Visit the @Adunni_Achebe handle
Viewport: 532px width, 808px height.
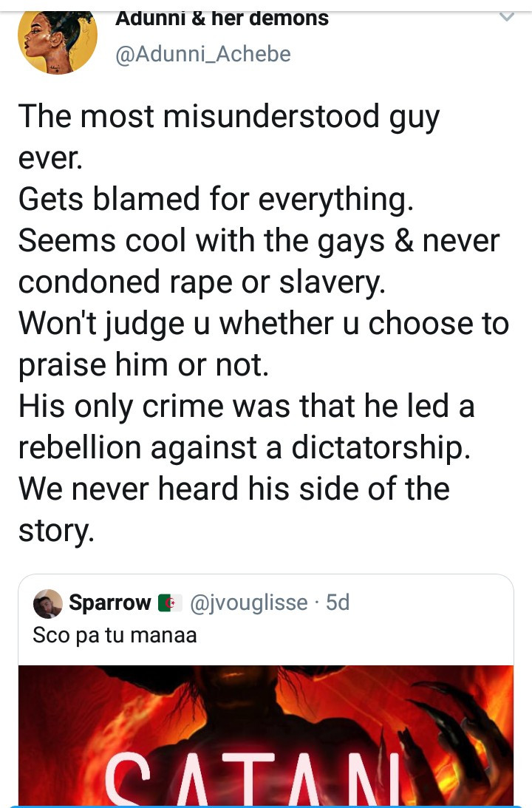pyautogui.click(x=203, y=54)
